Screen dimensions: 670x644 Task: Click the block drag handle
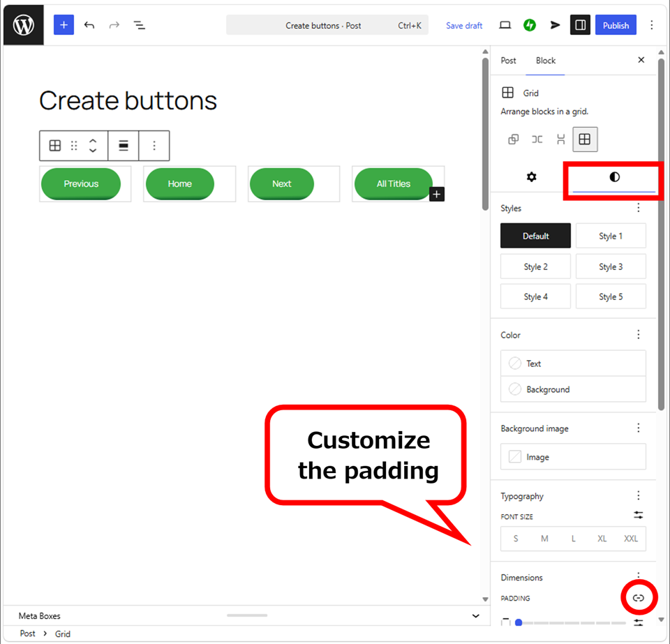click(74, 146)
